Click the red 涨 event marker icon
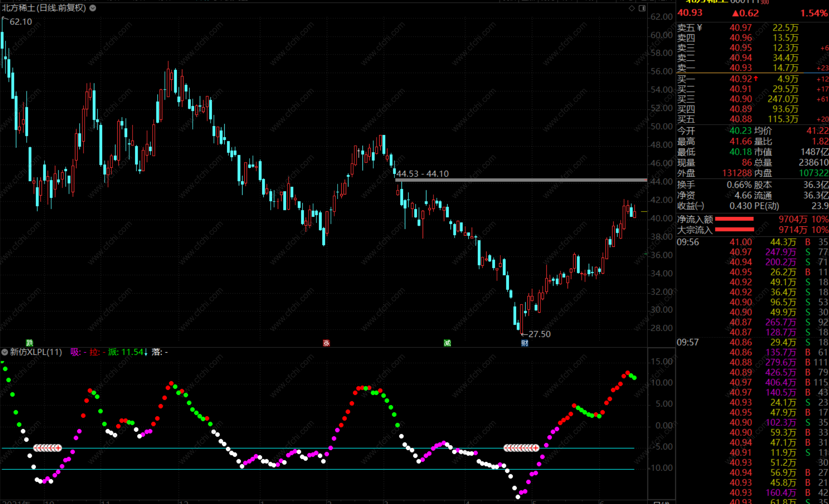 coord(326,343)
